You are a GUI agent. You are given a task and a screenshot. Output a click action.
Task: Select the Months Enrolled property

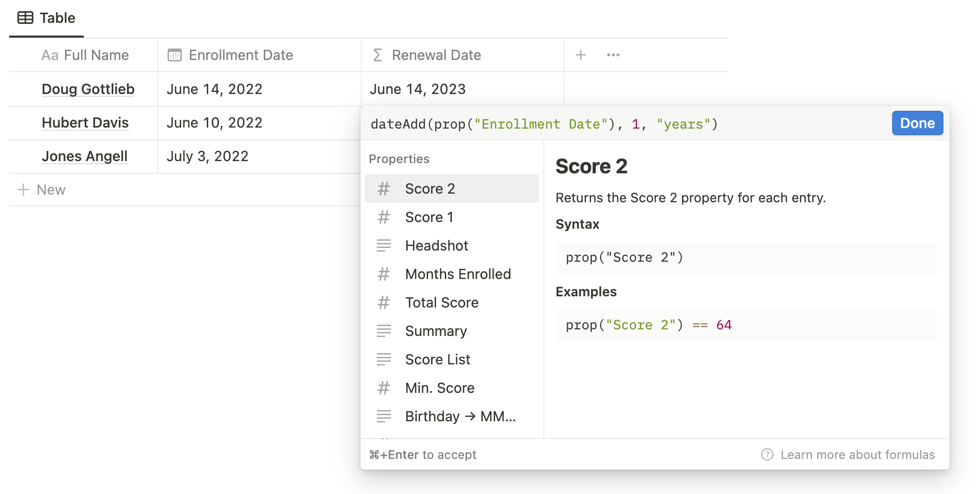pyautogui.click(x=458, y=273)
